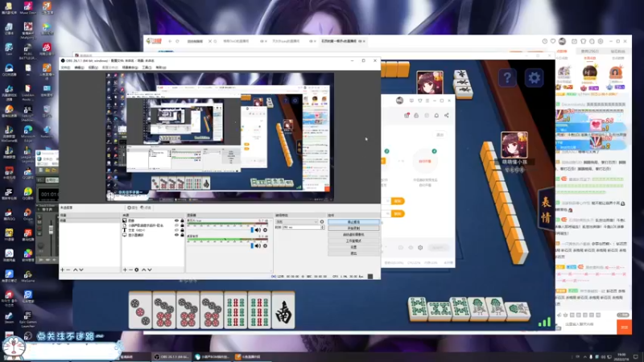
Task: Remove selected scene with OBS minus icon
Action: click(68, 269)
